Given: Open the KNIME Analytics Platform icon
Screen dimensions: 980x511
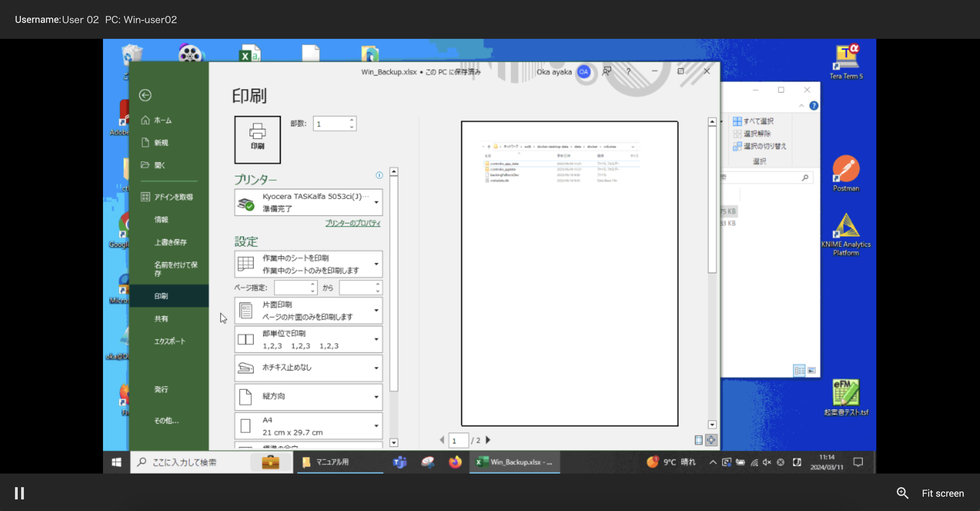Looking at the screenshot, I should coord(846,235).
